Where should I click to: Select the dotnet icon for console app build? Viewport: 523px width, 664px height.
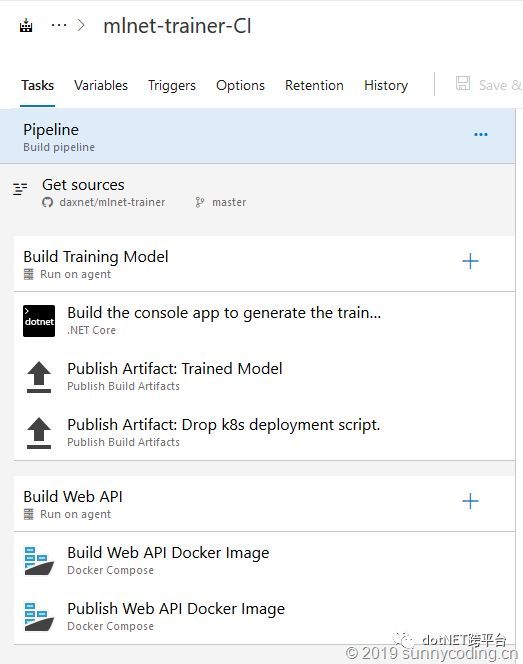39,321
